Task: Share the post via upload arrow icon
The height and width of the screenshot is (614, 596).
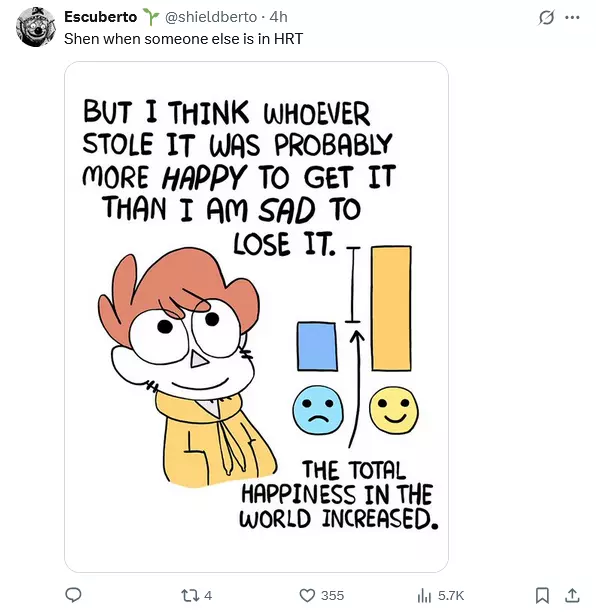Action: [x=572, y=595]
